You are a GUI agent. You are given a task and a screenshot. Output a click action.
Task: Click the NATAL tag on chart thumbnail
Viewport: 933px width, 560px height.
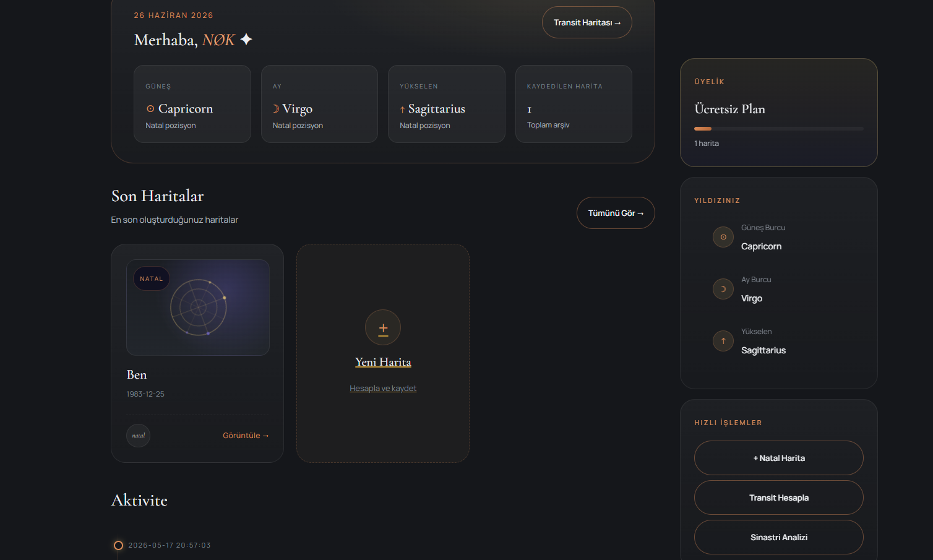click(151, 279)
